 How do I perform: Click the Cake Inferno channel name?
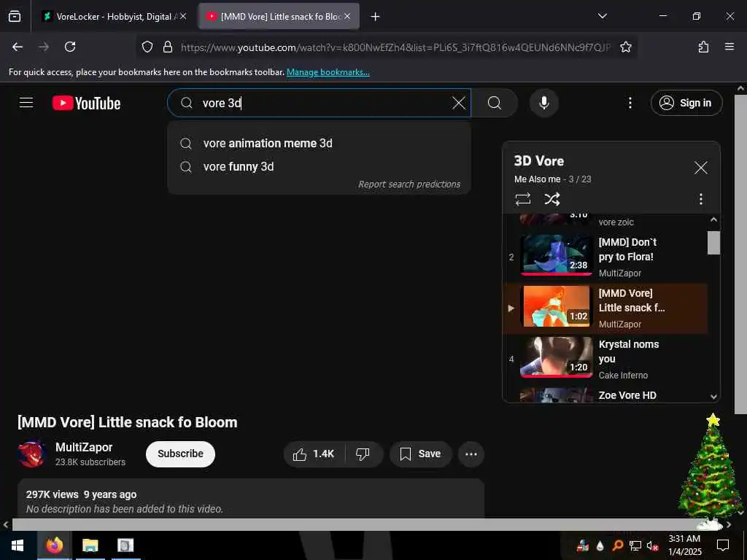(x=623, y=376)
